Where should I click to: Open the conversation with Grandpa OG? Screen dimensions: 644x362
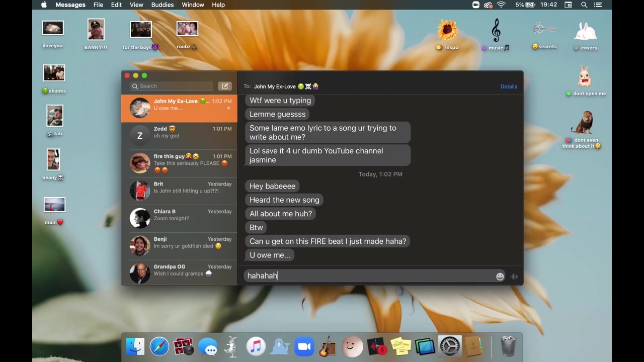coord(179,273)
